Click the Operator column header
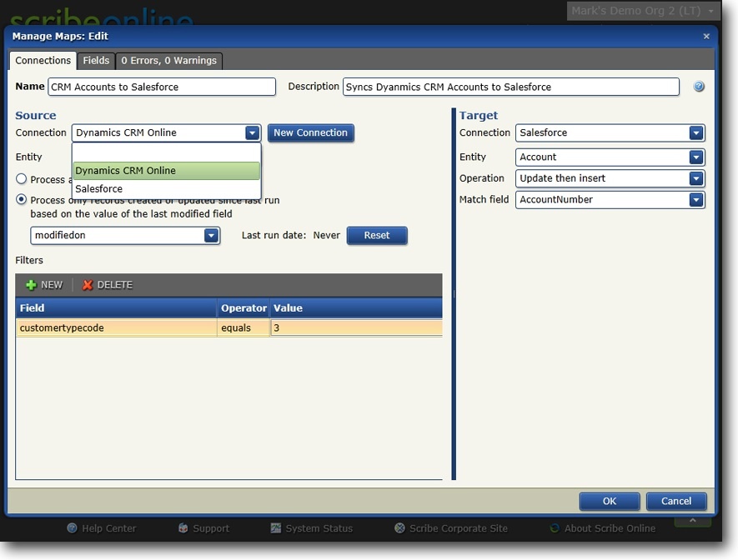This screenshot has width=738, height=560. click(x=243, y=308)
